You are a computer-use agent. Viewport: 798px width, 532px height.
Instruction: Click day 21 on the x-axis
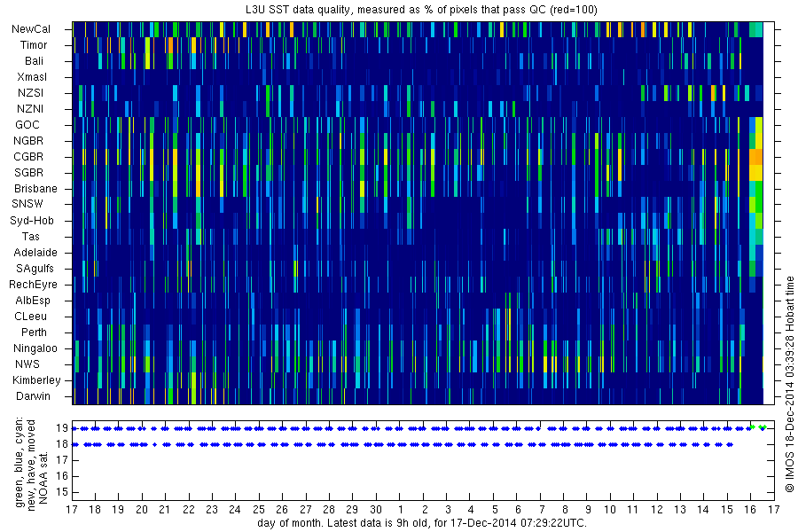[164, 509]
